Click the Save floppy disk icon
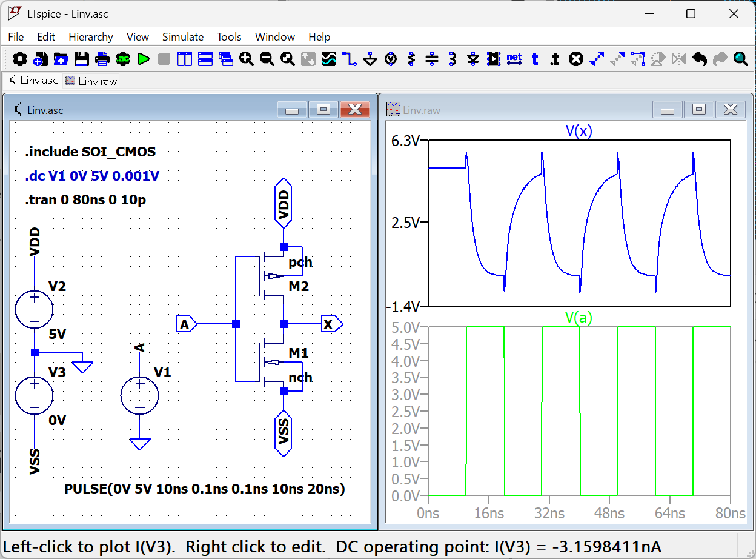The height and width of the screenshot is (559, 756). pyautogui.click(x=82, y=59)
